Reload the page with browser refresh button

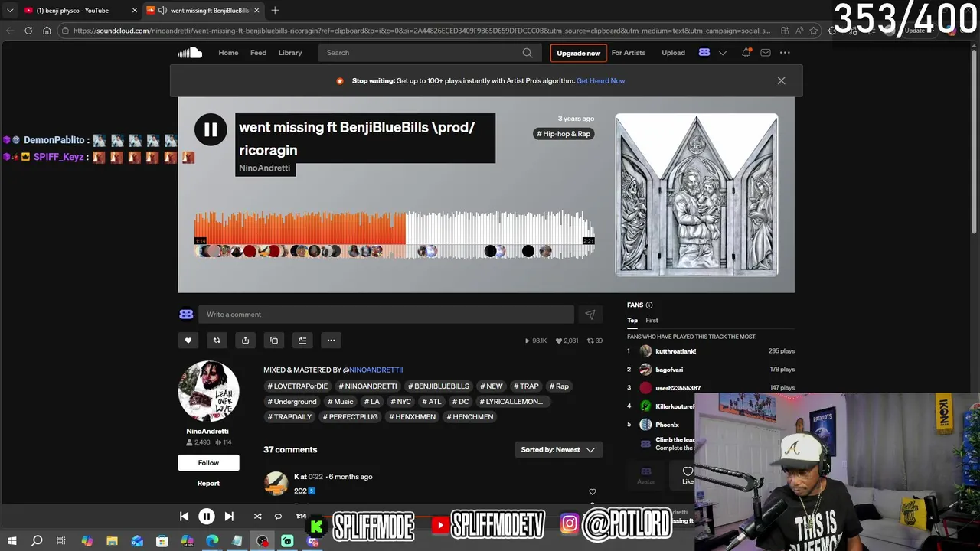[28, 31]
